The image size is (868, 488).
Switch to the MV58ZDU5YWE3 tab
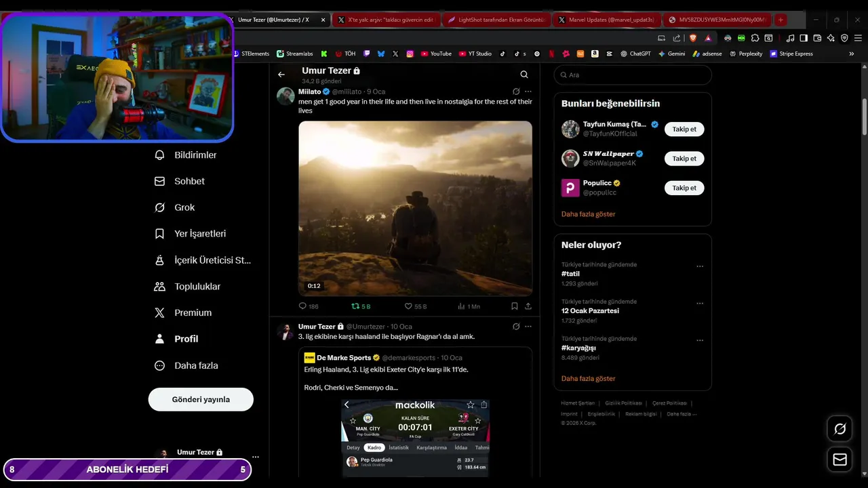[717, 20]
